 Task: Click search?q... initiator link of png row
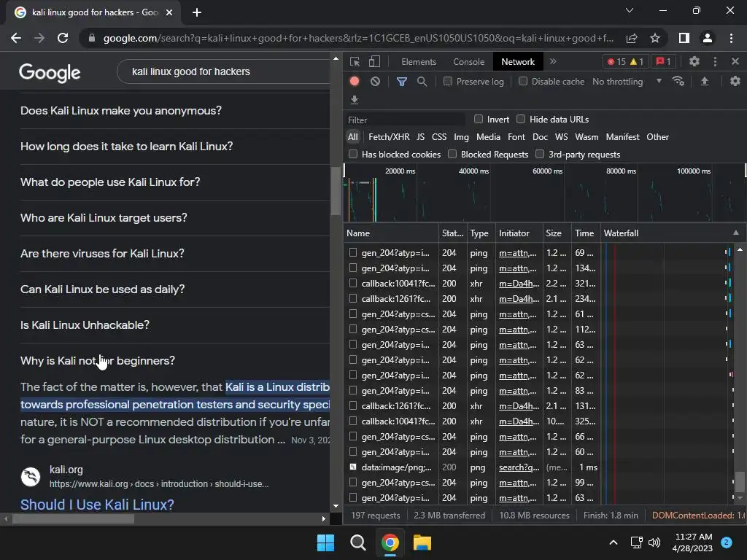[x=519, y=467]
